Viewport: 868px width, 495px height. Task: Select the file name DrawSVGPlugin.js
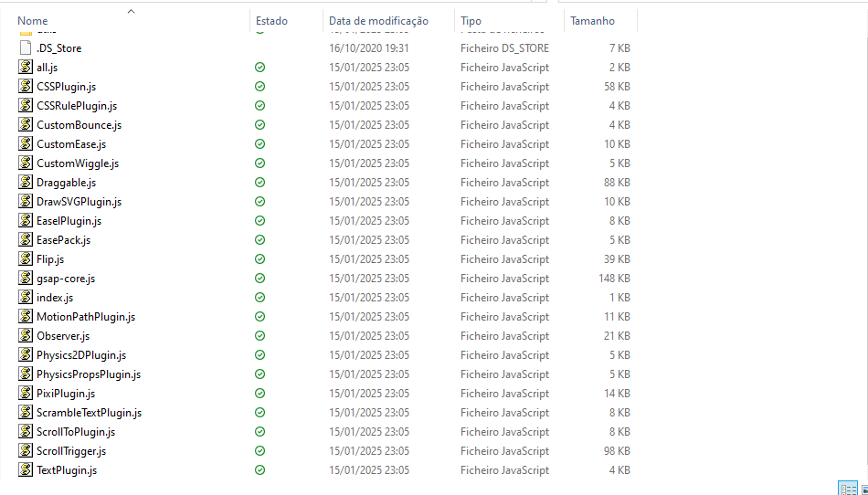tap(79, 202)
